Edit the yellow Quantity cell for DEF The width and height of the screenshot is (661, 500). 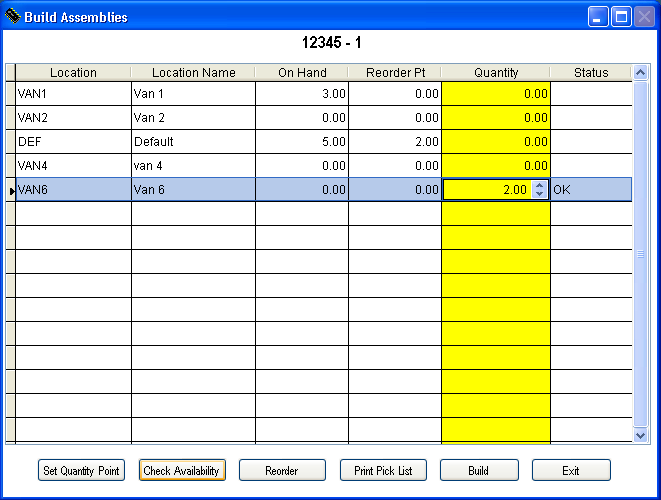point(496,142)
